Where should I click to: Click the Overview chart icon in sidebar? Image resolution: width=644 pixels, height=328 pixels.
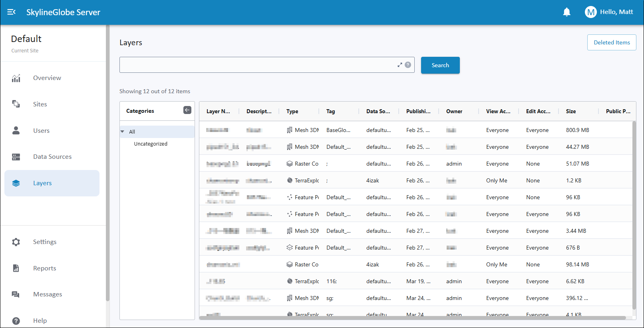(16, 78)
